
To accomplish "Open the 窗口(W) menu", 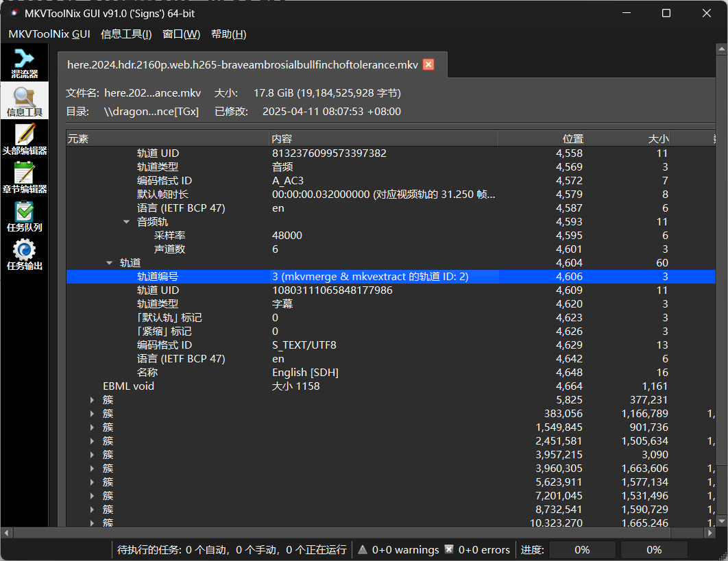I will tap(182, 34).
